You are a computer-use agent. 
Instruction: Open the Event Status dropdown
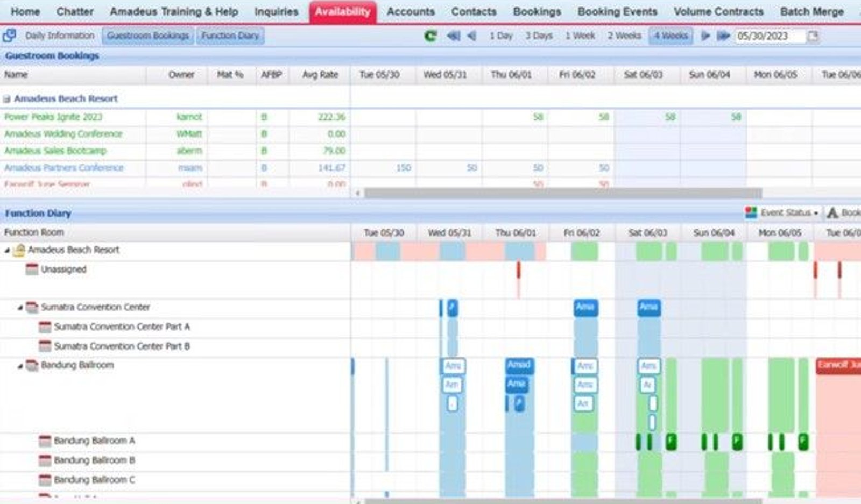789,212
